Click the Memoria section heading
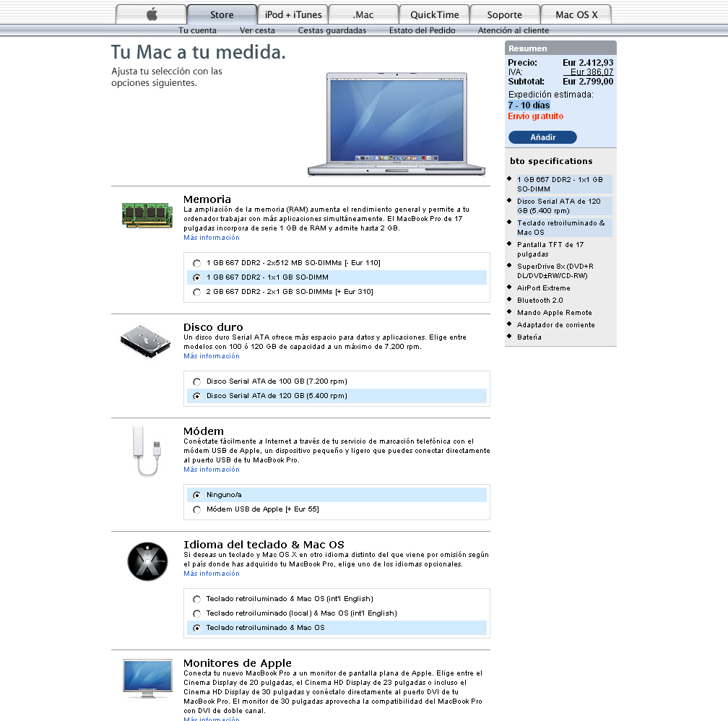 [x=207, y=199]
